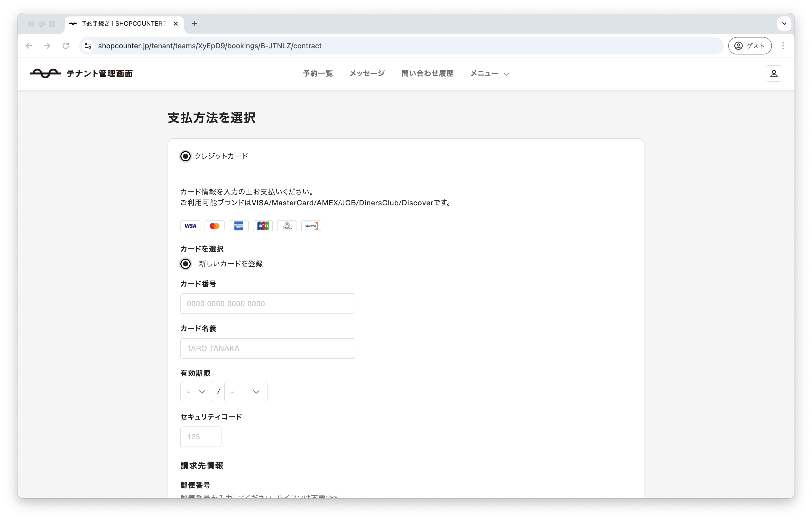The width and height of the screenshot is (812, 520).
Task: Click the テナント管理画面 title
Action: (x=100, y=74)
